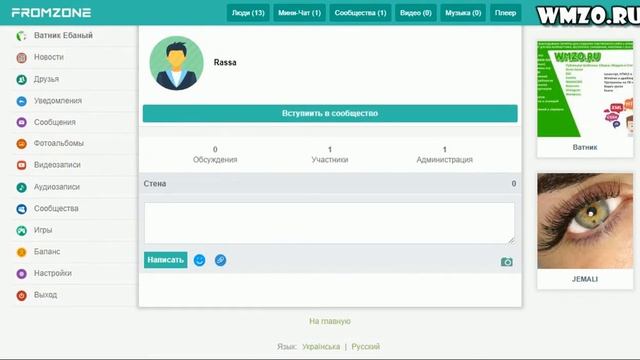Click the attach link icon

[x=220, y=260]
